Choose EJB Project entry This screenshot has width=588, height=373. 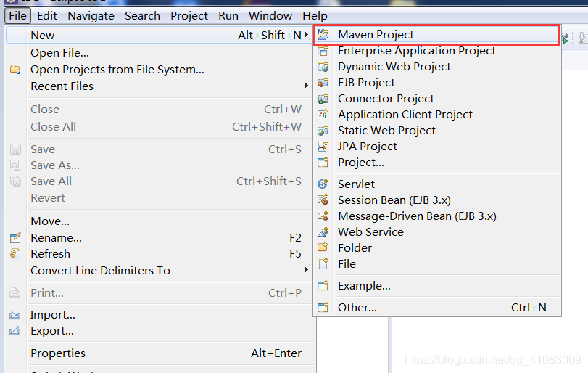coord(437,82)
